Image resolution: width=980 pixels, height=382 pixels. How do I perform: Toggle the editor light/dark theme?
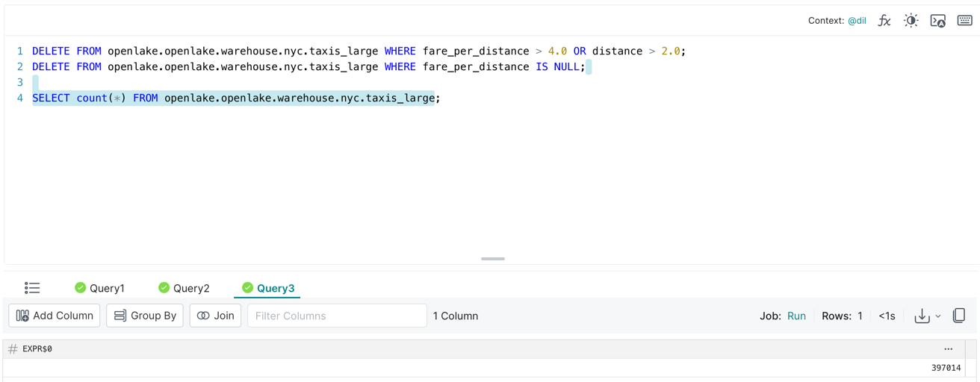coord(911,21)
